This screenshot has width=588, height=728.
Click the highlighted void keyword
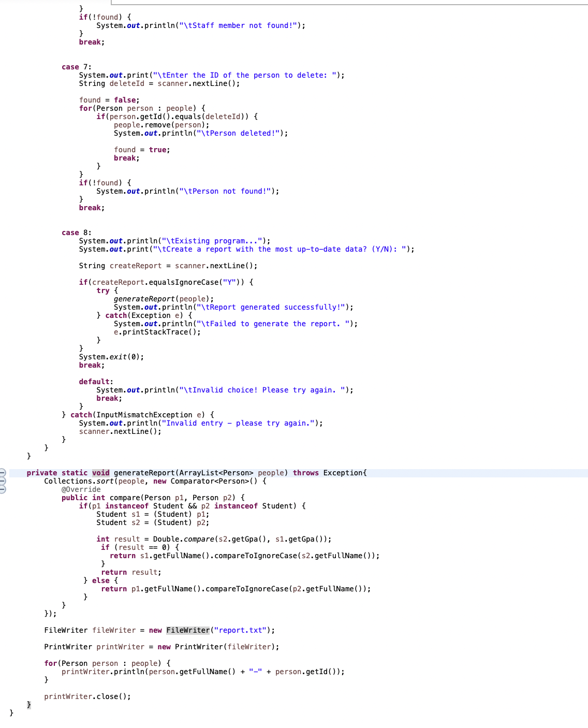[101, 472]
